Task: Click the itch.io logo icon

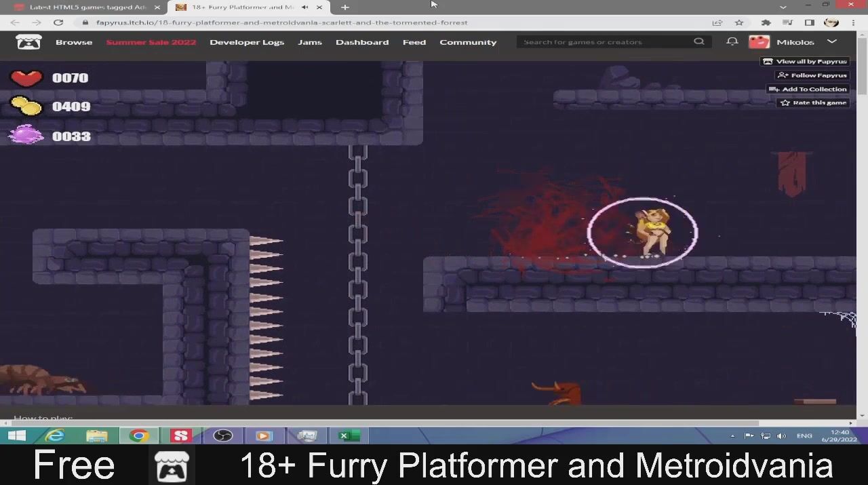Action: [28, 42]
